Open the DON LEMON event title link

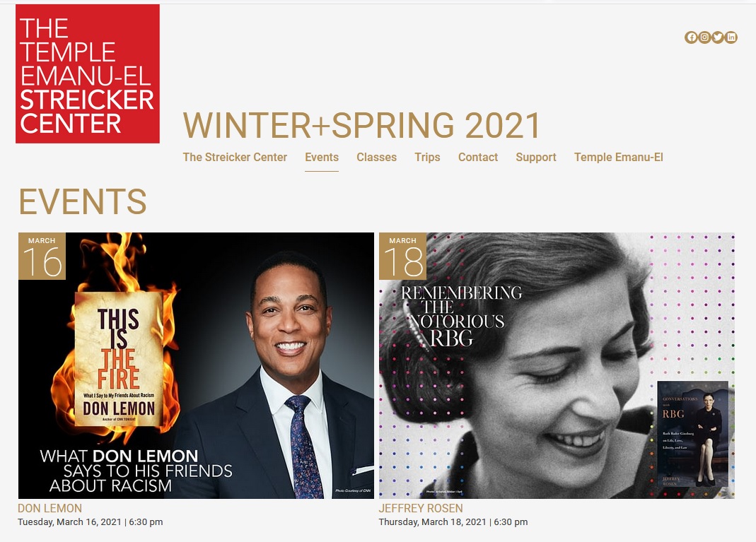pos(50,508)
